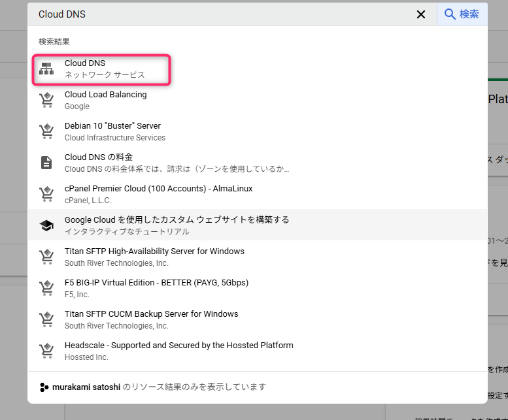Open the Cloud Load Balancing Google result
The height and width of the screenshot is (420, 508).
point(258,101)
